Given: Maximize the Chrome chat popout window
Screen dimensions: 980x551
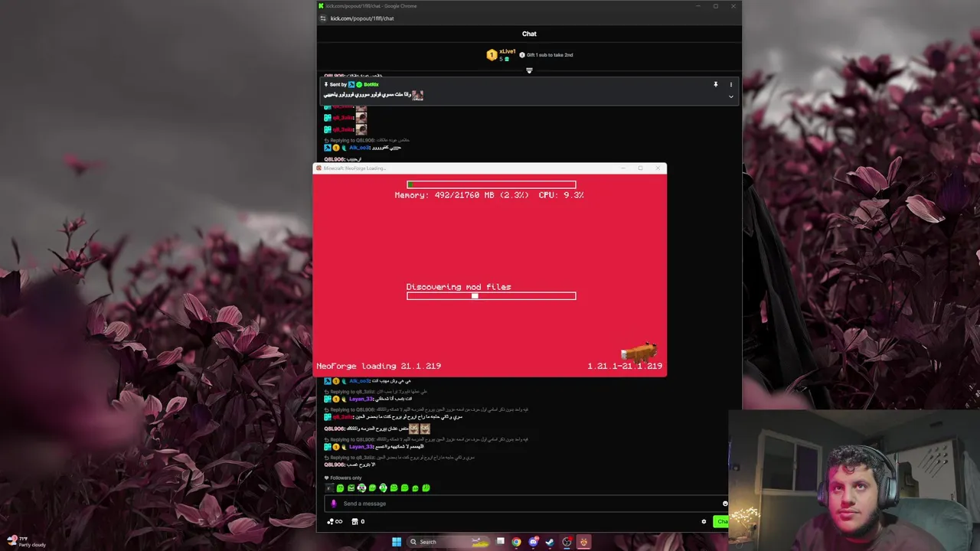Looking at the screenshot, I should [715, 6].
